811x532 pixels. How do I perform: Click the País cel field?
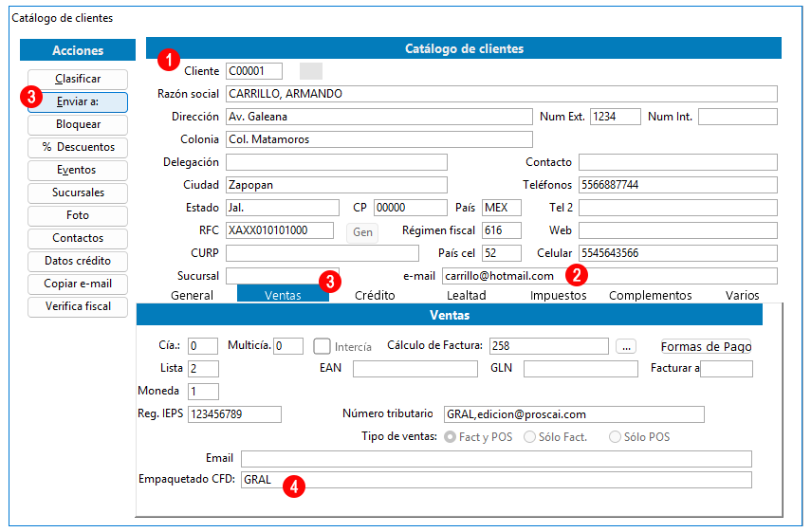[501, 253]
